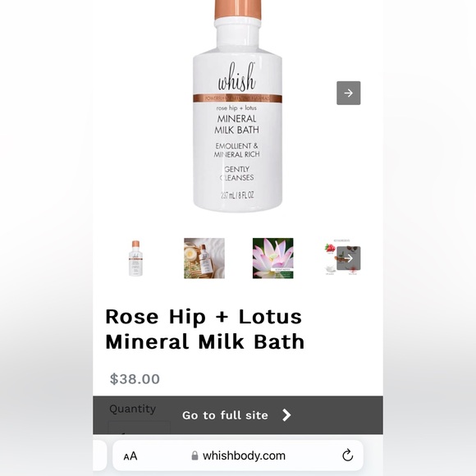Click the whishbody.com address field
The image size is (476, 476).
238,455
